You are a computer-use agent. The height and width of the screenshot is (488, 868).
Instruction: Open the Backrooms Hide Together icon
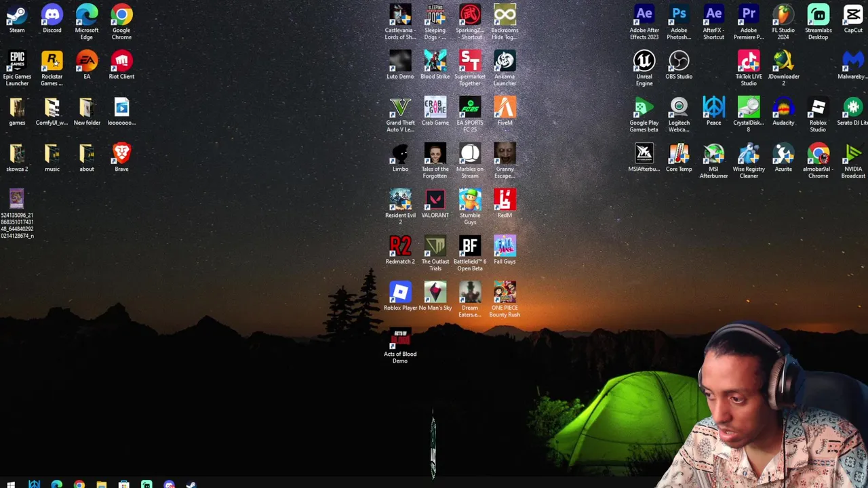coord(505,15)
